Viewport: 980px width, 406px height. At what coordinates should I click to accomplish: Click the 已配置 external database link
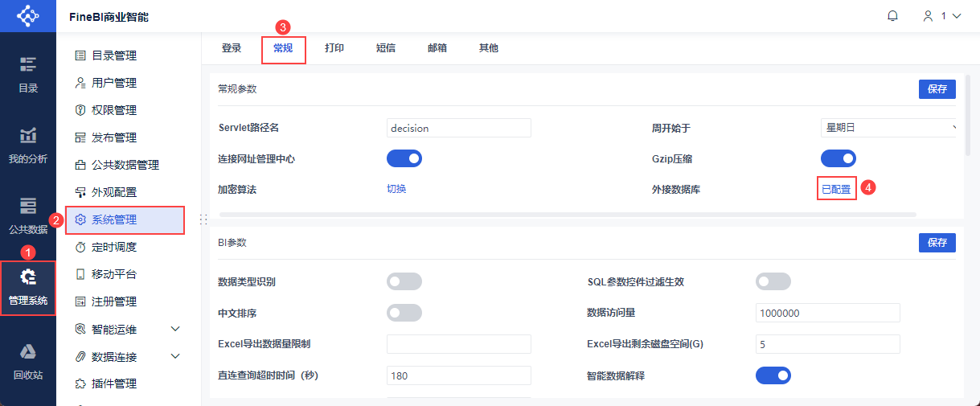point(836,189)
